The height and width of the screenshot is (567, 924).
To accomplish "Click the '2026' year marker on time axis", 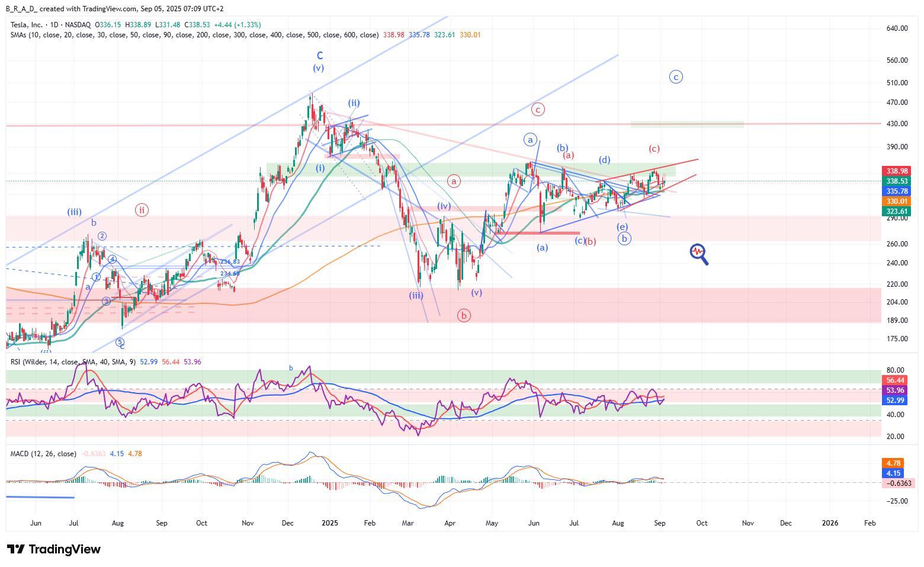I will click(830, 523).
